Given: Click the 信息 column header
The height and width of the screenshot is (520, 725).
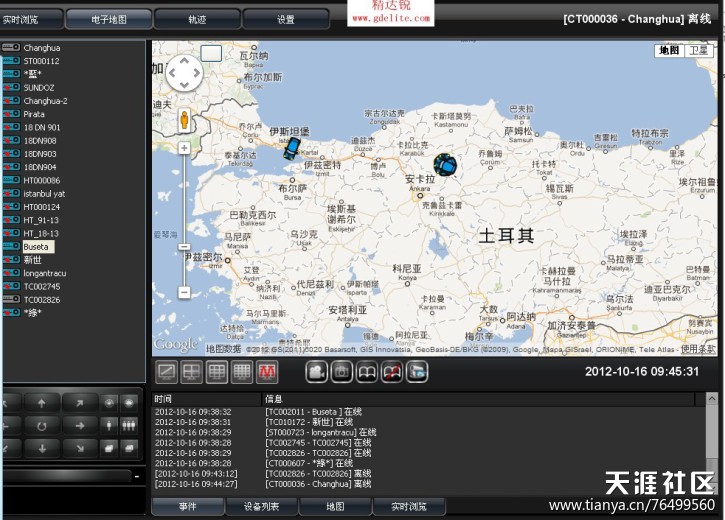Looking at the screenshot, I should [x=479, y=398].
